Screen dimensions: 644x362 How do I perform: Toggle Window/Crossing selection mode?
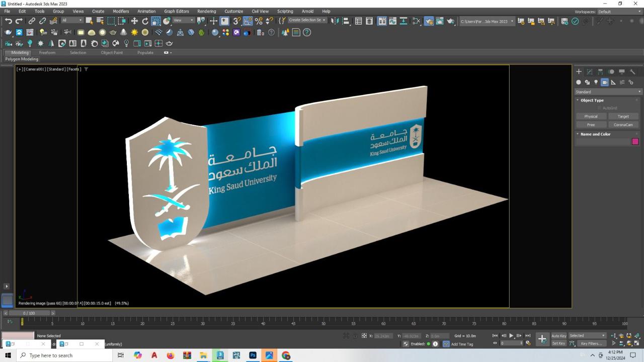122,21
